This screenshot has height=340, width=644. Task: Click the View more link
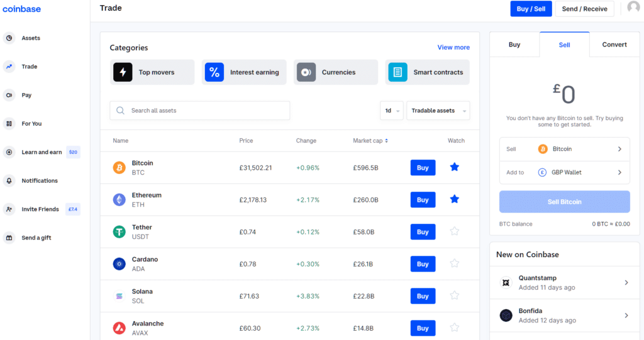tap(453, 47)
